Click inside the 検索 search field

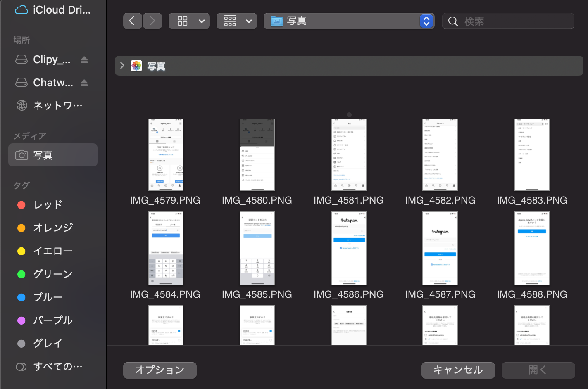tap(517, 21)
